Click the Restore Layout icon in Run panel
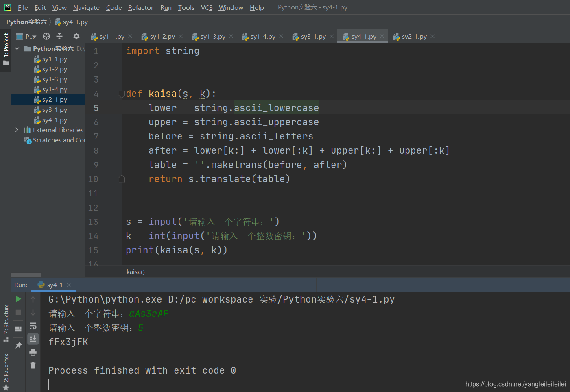 (18, 329)
